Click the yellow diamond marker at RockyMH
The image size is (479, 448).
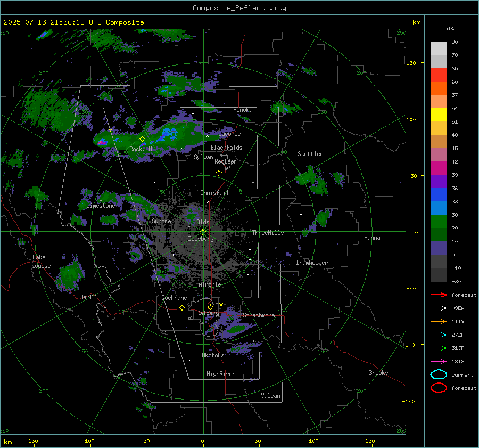(142, 139)
